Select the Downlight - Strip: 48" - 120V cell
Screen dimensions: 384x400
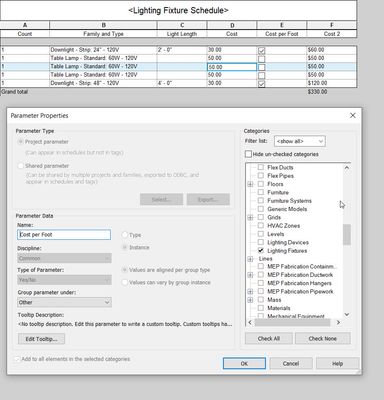[x=103, y=83]
